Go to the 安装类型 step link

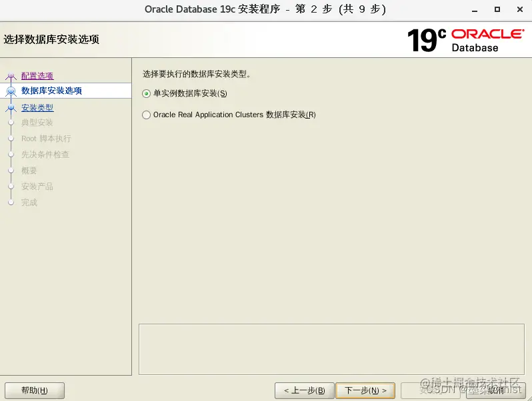pos(37,108)
